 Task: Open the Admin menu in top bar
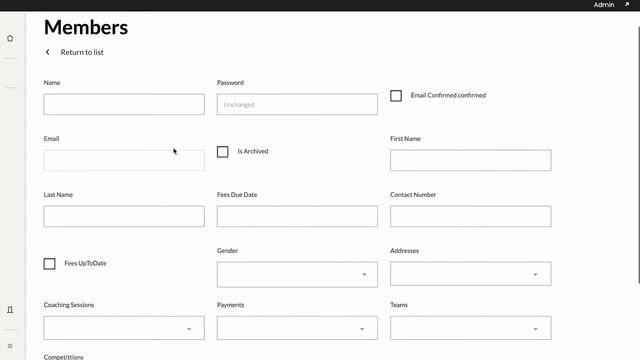click(604, 4)
